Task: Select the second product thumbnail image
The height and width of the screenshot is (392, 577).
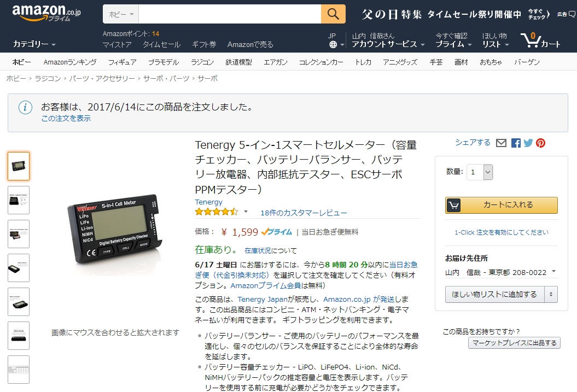Action: coord(19,200)
